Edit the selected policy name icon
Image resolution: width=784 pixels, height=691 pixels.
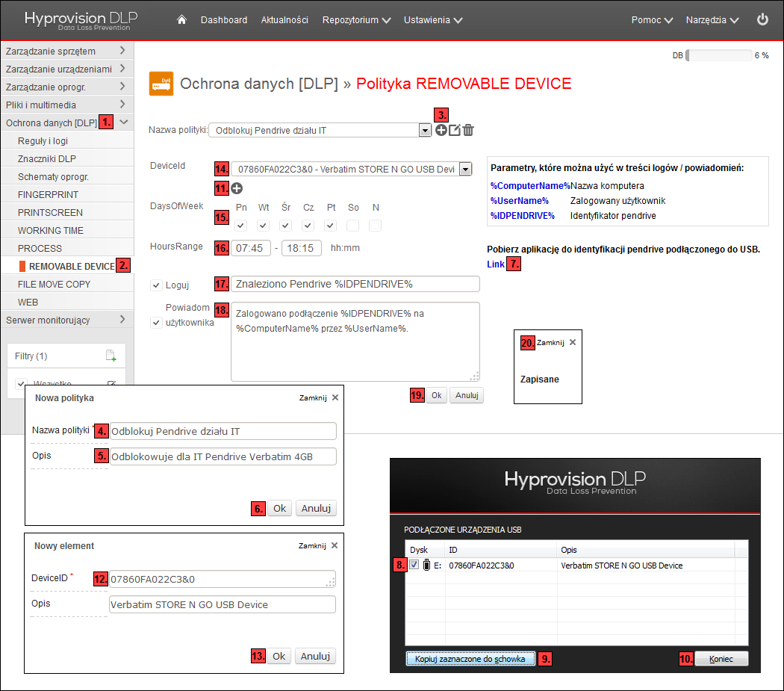[x=455, y=130]
